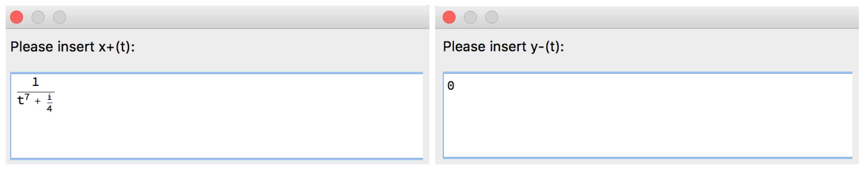Viewport: 868px width, 171px height.
Task: Click the disabled zoom button of y-(t) window
Action: [x=491, y=17]
